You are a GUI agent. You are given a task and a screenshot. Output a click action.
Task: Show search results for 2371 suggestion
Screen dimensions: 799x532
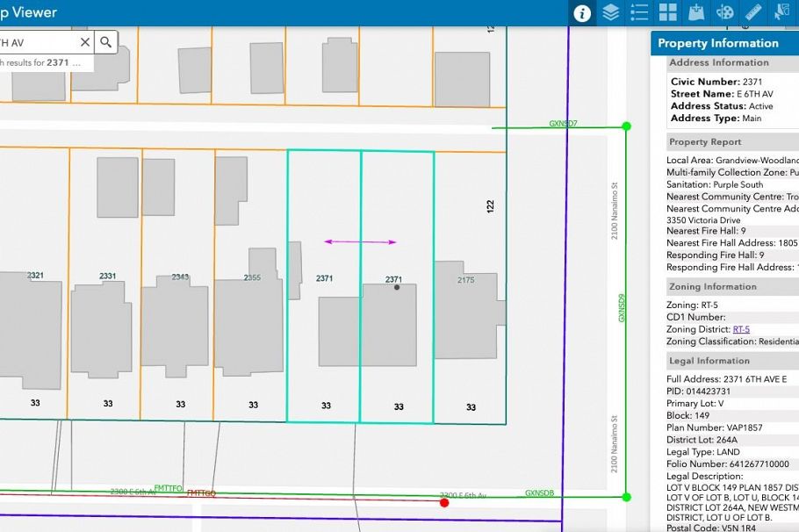pyautogui.click(x=42, y=63)
